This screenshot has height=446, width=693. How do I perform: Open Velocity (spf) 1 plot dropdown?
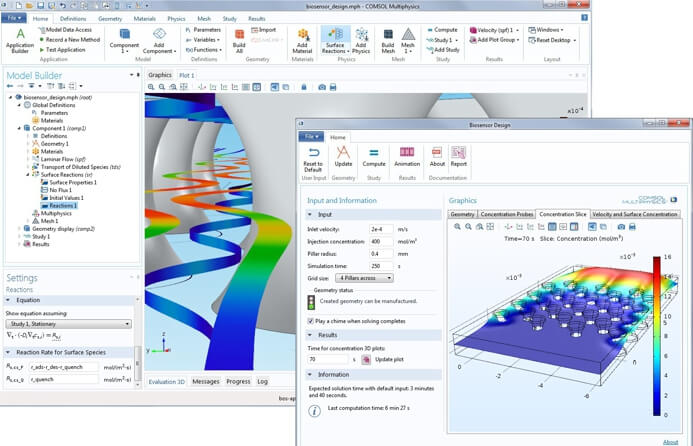coord(494,30)
